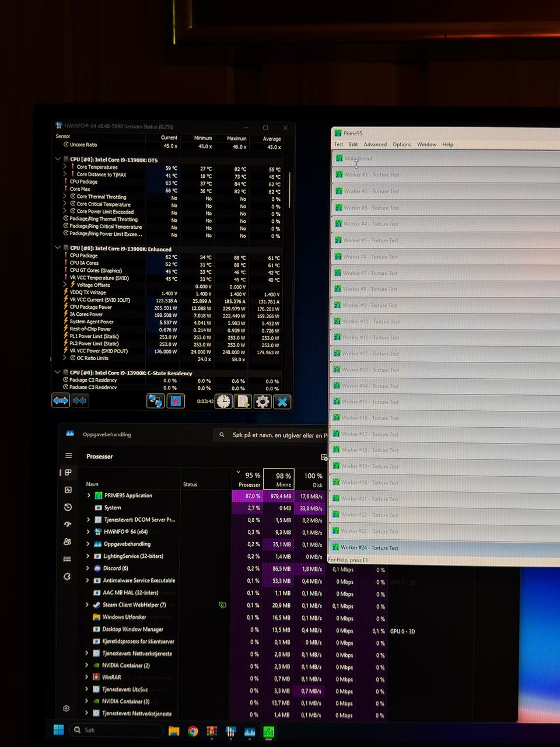Click Status column header in Task Manager
Screen dimensions: 560x747
tap(190, 484)
